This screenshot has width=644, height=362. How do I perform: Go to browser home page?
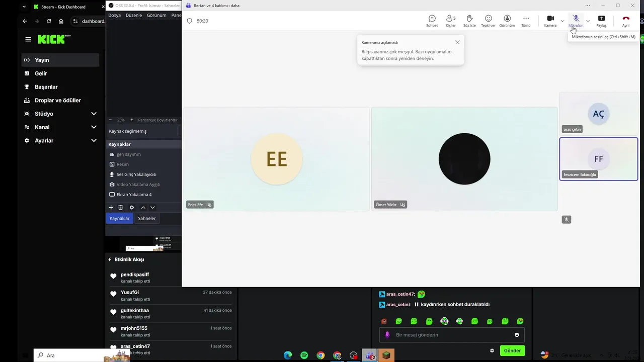tap(61, 21)
